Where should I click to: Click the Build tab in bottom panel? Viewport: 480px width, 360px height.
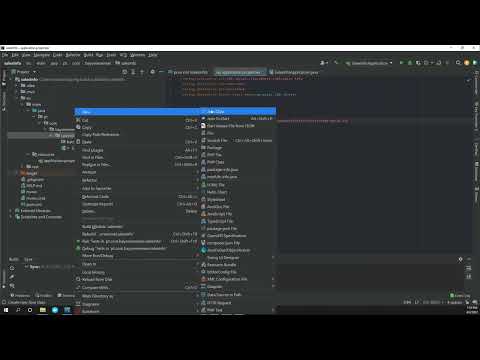tap(14, 259)
